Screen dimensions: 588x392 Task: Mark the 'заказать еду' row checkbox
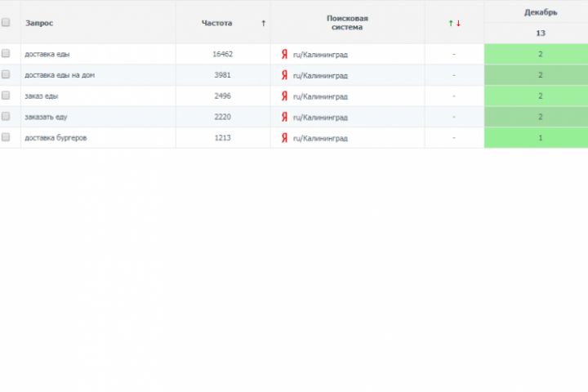[x=6, y=117]
